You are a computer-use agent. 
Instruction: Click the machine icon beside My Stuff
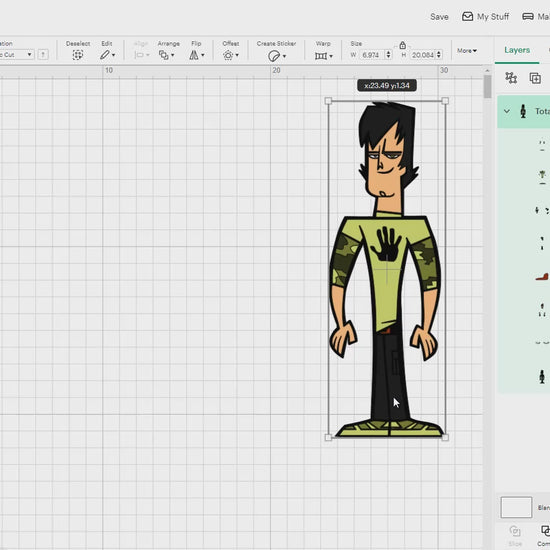click(528, 16)
